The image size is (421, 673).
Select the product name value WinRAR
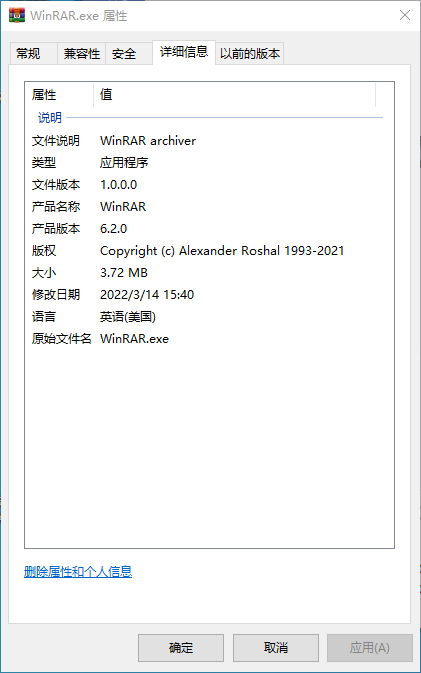tap(123, 207)
